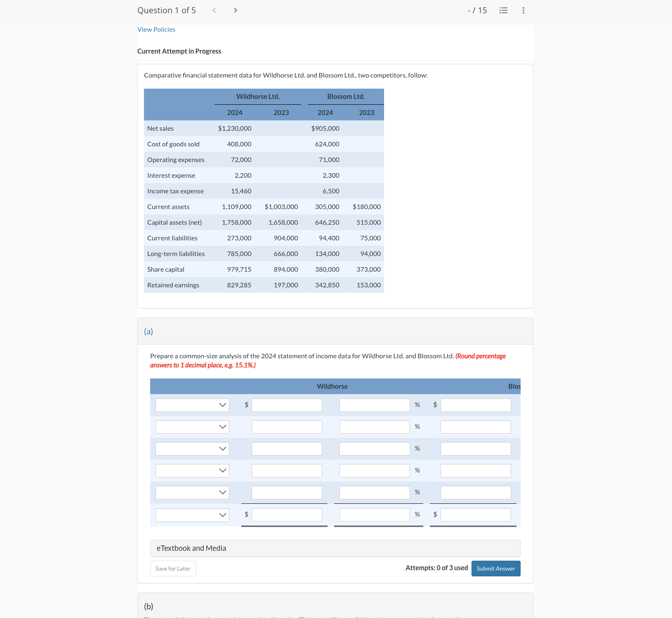Select the Question 1 of 5 header
672x618 pixels.
(x=167, y=10)
